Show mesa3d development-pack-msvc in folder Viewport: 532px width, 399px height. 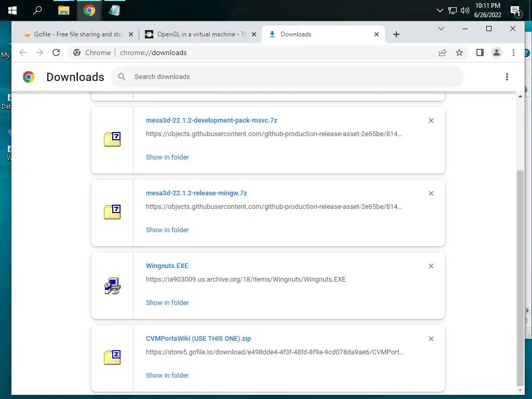click(167, 157)
